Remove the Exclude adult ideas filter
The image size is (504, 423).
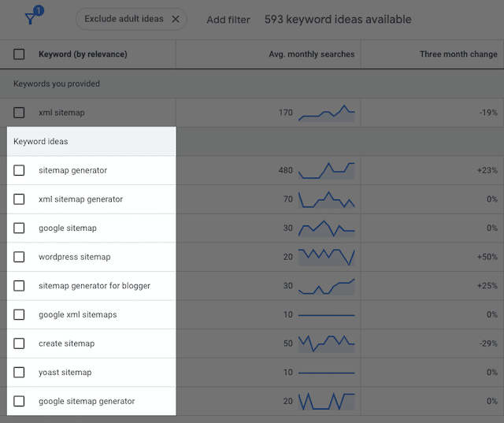click(x=176, y=19)
